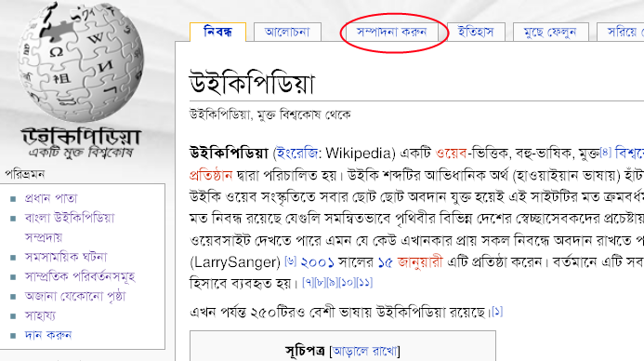Screen dimensions: 644x361
Task: Open সমসাময়িক ঘটনা sidebar link
Action: (66, 257)
